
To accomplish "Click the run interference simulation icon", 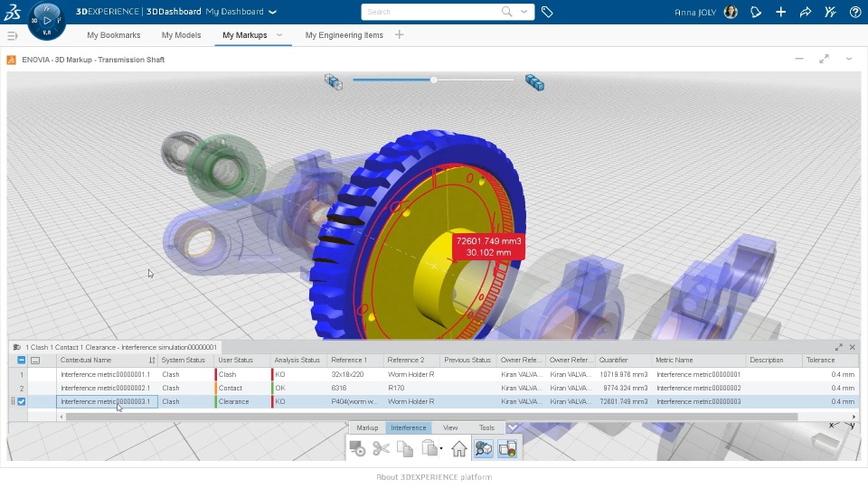I will coord(357,449).
